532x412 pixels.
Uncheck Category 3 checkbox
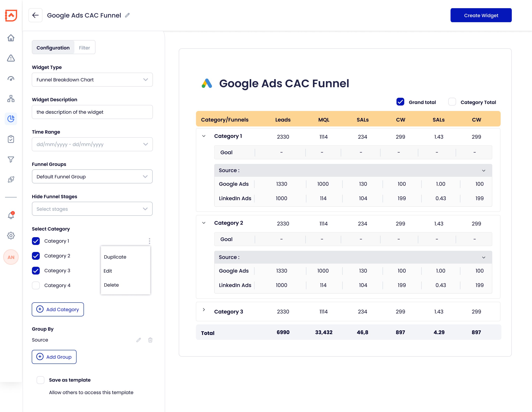(x=36, y=270)
